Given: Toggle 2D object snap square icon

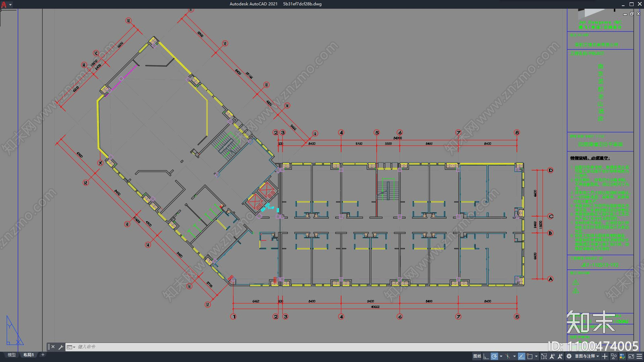Looking at the screenshot, I should pyautogui.click(x=530, y=356).
